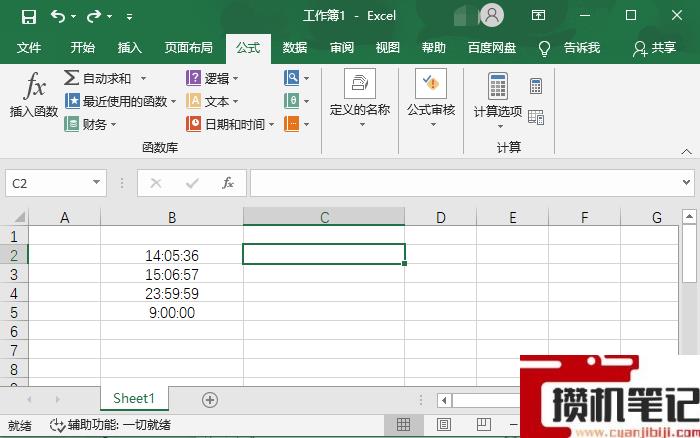
Task: Switch to the 审阅 tab
Action: tap(342, 48)
